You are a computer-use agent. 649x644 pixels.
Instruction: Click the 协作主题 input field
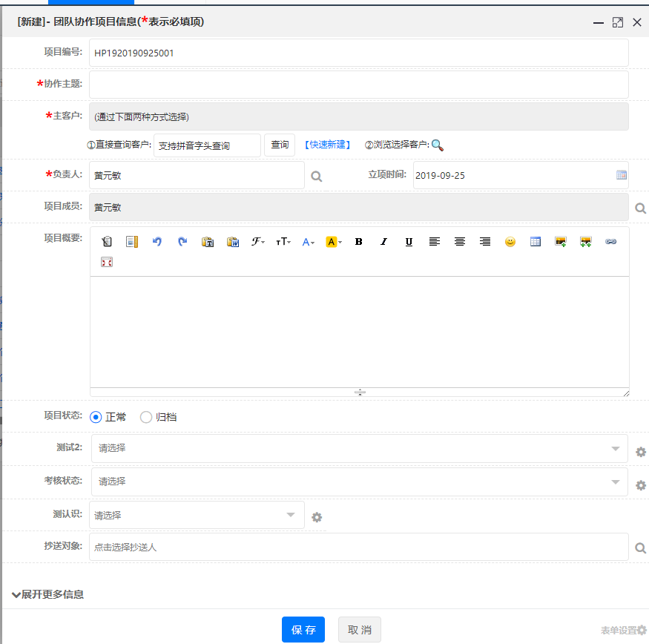[x=359, y=85]
